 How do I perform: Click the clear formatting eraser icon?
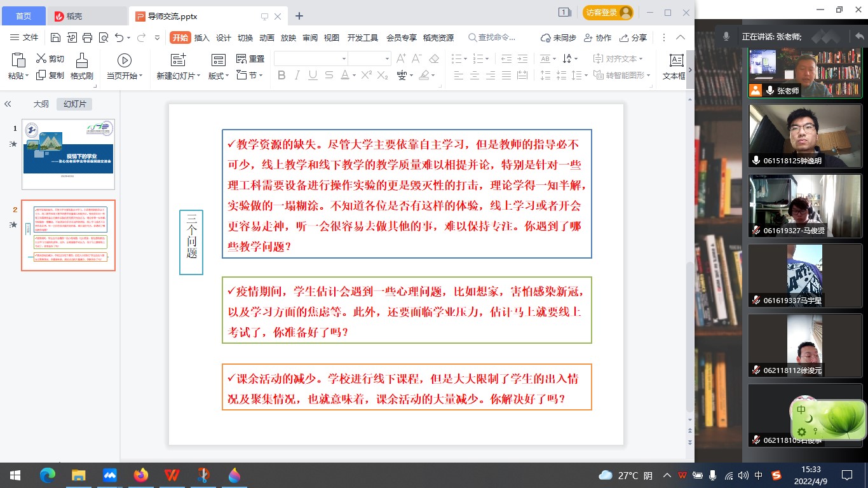[x=434, y=58]
